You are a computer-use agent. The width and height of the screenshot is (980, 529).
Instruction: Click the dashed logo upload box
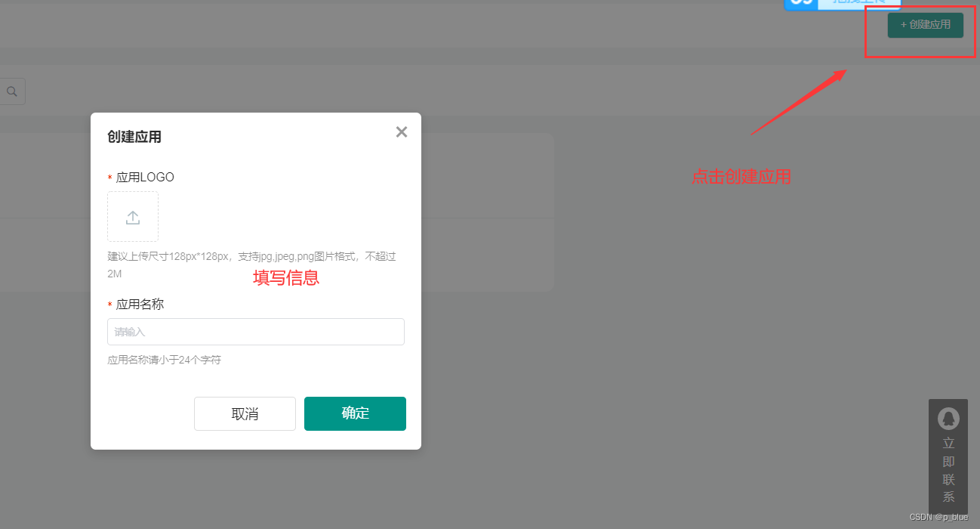click(133, 216)
